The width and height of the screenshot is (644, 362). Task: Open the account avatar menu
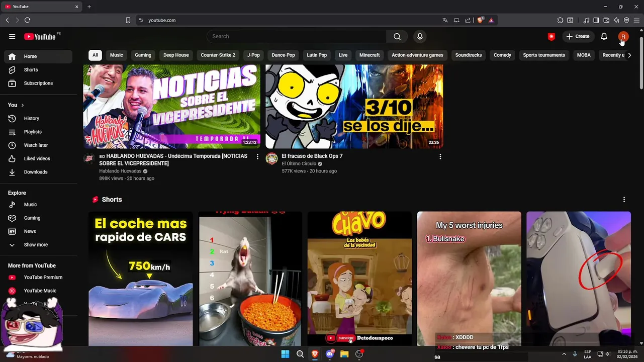[x=623, y=36]
